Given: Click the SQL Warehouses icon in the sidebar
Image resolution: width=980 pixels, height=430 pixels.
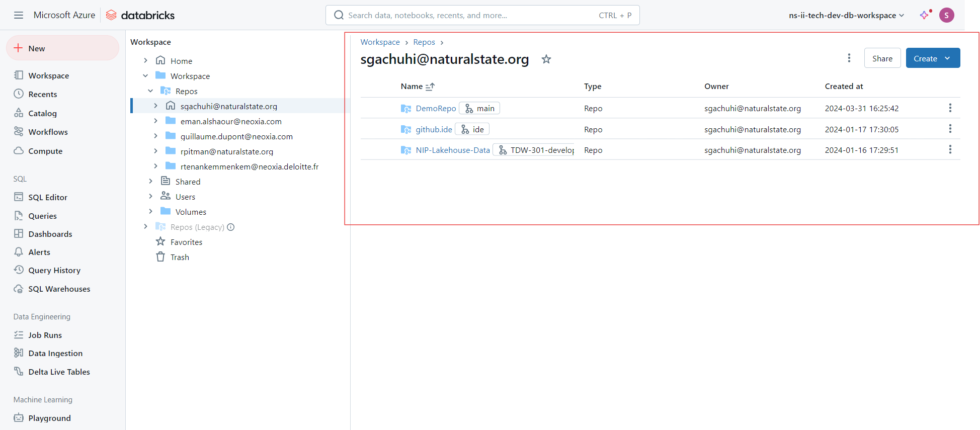Looking at the screenshot, I should pyautogui.click(x=19, y=289).
